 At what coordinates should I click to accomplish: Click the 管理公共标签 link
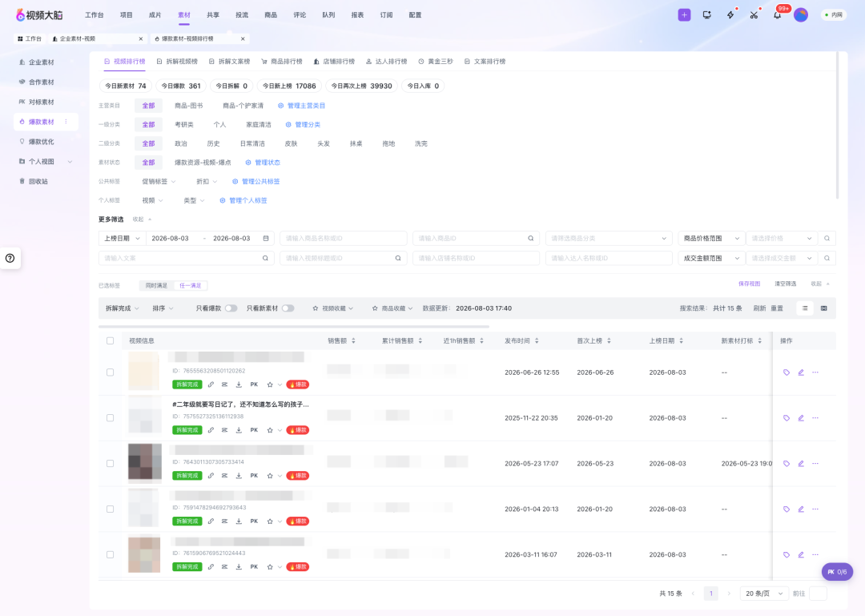255,182
